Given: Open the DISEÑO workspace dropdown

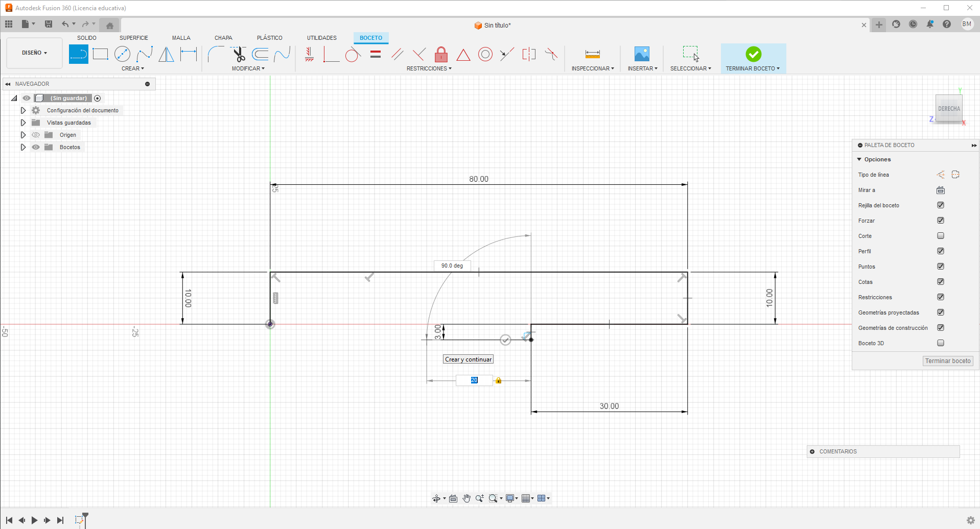Looking at the screenshot, I should 34,53.
